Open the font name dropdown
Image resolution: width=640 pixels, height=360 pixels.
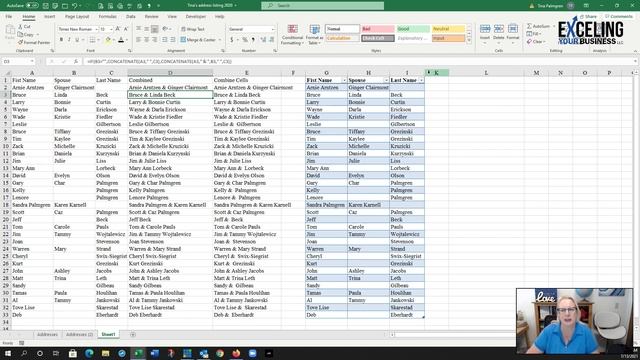point(96,29)
